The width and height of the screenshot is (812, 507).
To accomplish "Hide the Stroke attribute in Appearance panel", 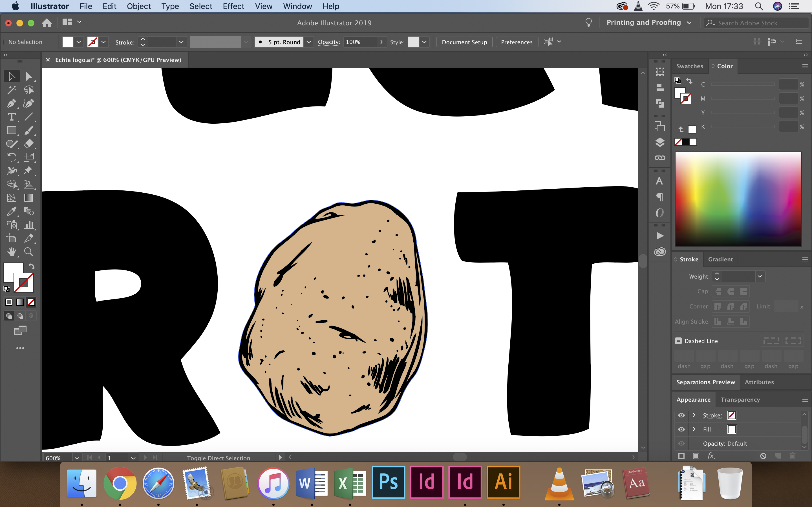I will click(x=681, y=415).
